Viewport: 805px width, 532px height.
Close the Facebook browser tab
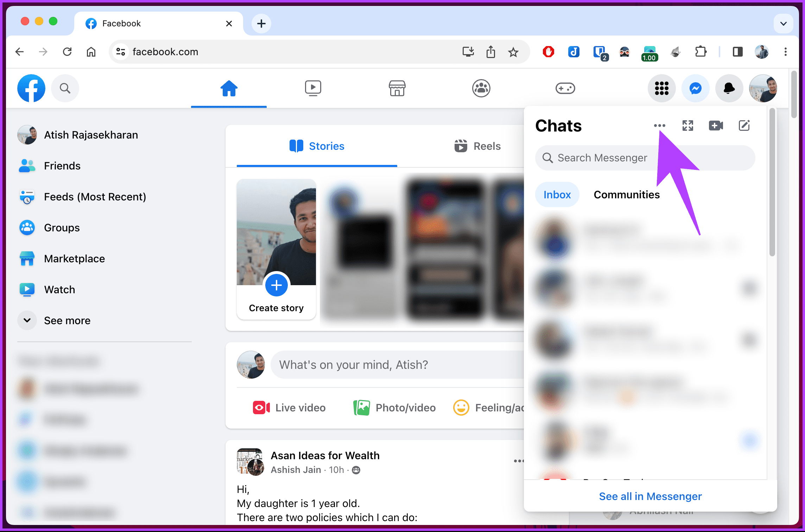pos(229,24)
